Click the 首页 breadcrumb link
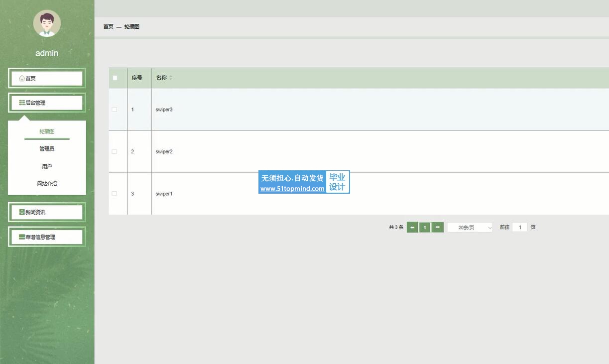Screen dimensions: 609x364 point(108,26)
